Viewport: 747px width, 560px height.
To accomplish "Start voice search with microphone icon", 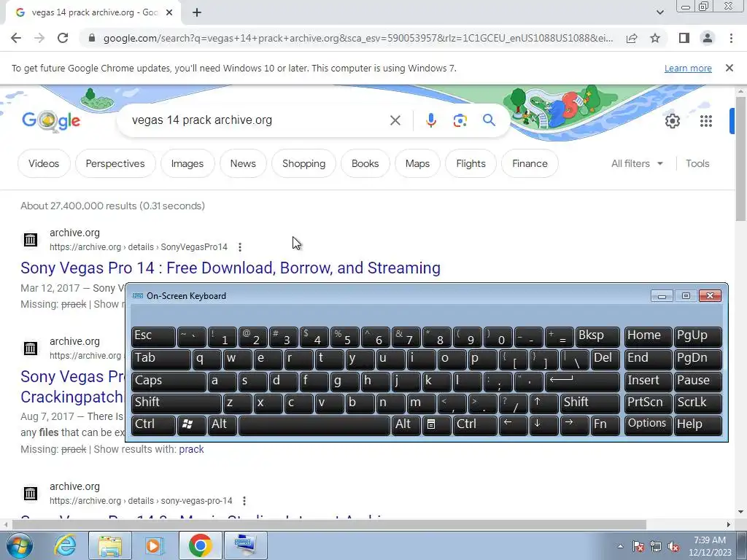I will 430,120.
